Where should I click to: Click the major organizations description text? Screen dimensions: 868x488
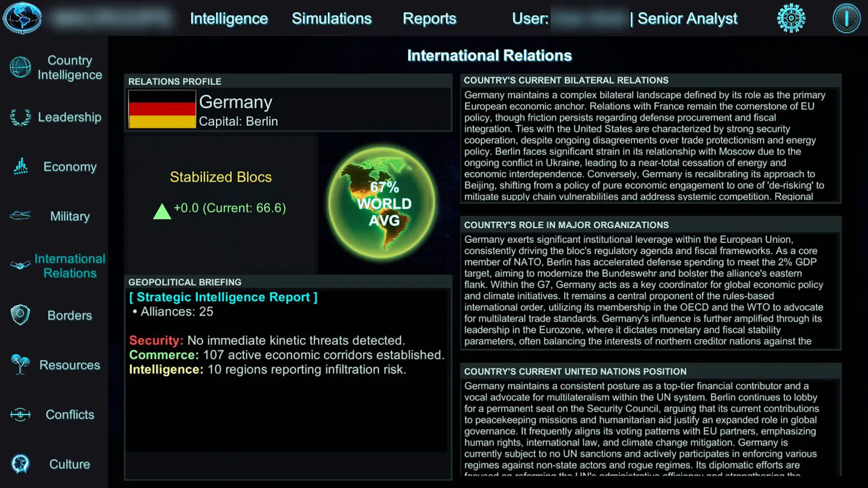tap(644, 290)
